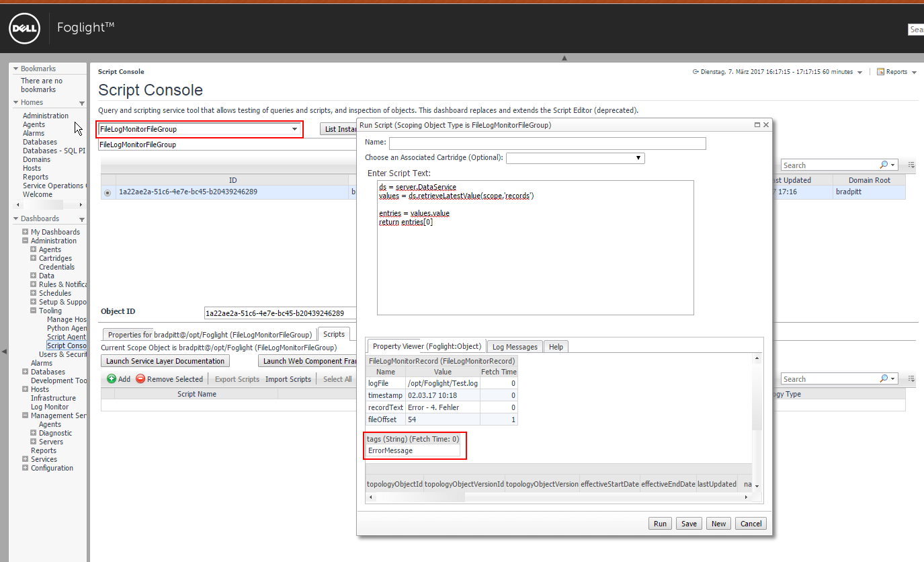
Task: Click the Cancel button
Action: point(751,524)
